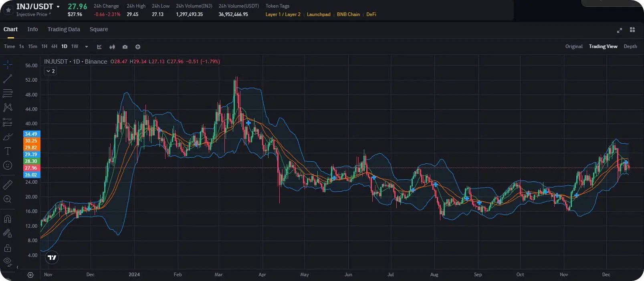644x281 pixels.
Task: Toggle stay in drawing mode
Action: coord(8,233)
